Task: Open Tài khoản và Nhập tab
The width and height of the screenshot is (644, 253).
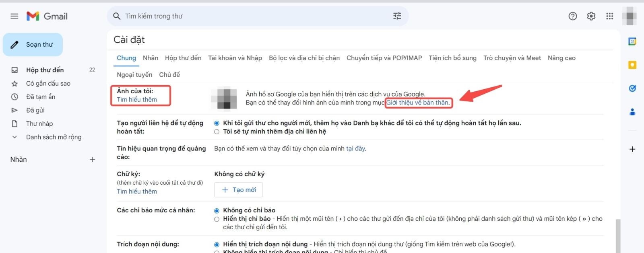Action: pyautogui.click(x=235, y=58)
